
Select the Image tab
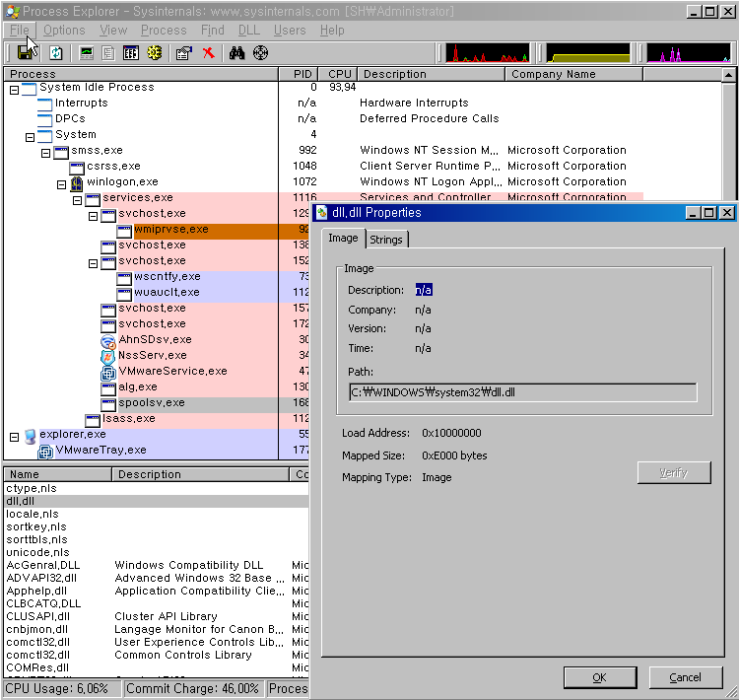343,239
